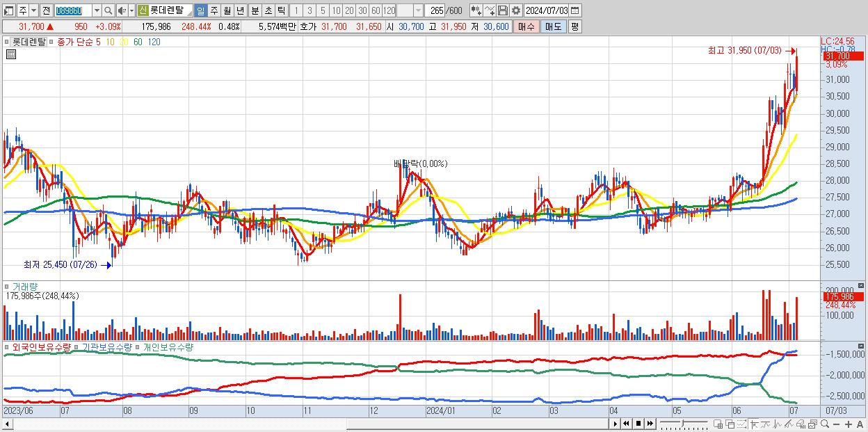Click the overlapping windows icon

click(x=730, y=424)
